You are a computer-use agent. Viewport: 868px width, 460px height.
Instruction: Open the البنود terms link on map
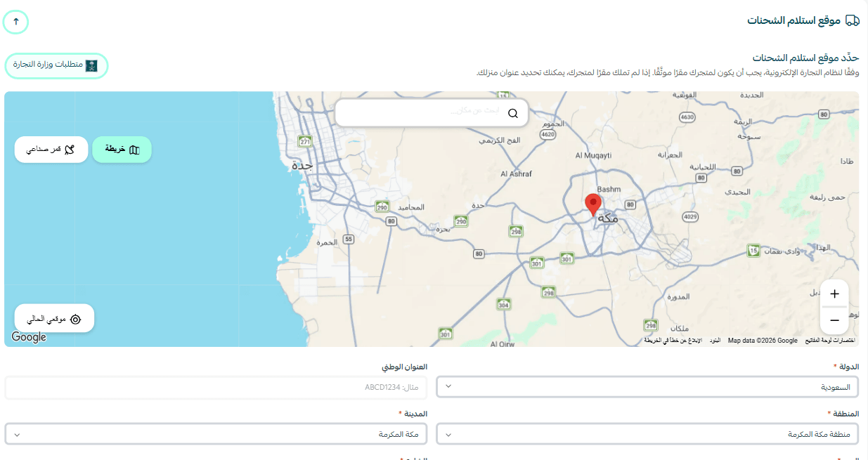click(x=715, y=341)
